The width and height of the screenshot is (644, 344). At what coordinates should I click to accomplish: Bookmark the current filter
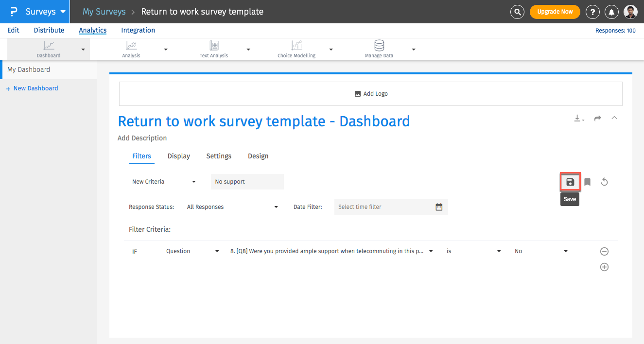coord(587,181)
